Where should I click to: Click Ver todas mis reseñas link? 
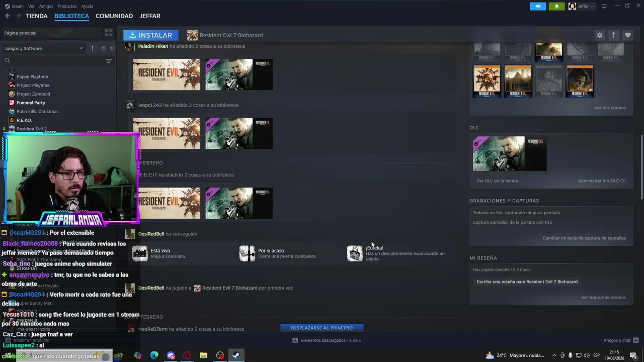(603, 297)
